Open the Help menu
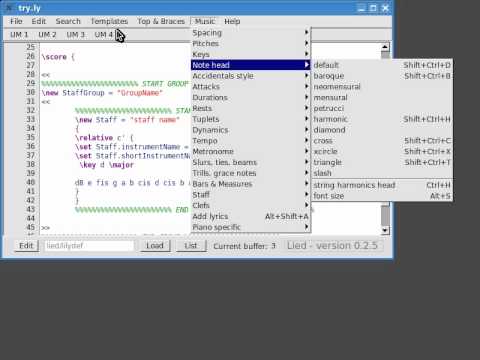Viewport: 480px width, 360px height. point(232,21)
